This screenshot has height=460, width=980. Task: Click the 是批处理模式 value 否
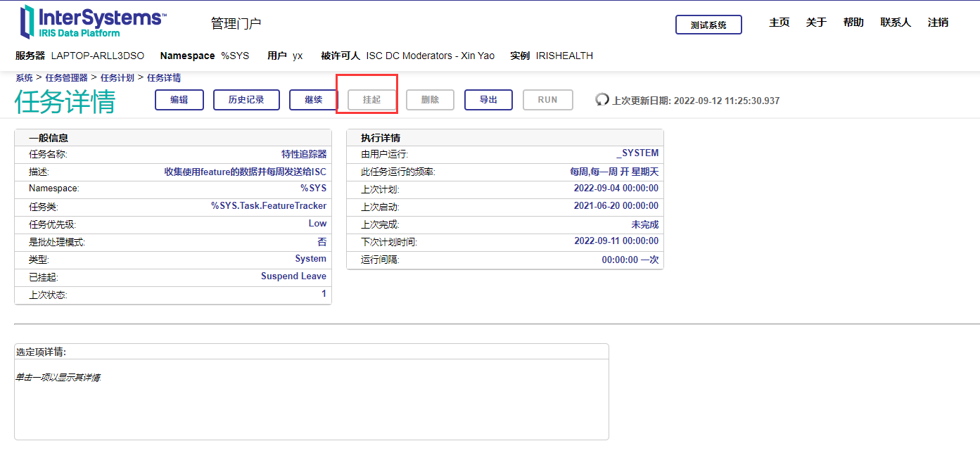(322, 241)
